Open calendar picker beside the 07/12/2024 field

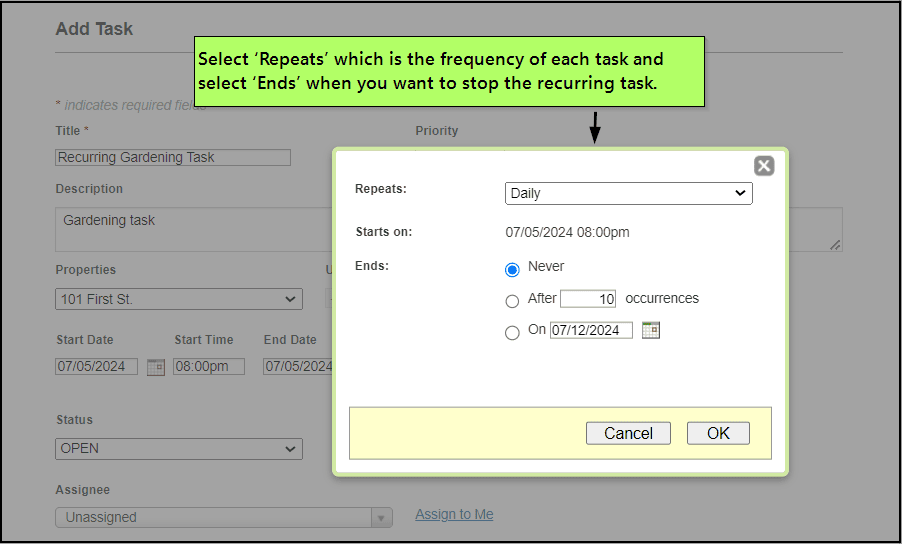point(651,330)
